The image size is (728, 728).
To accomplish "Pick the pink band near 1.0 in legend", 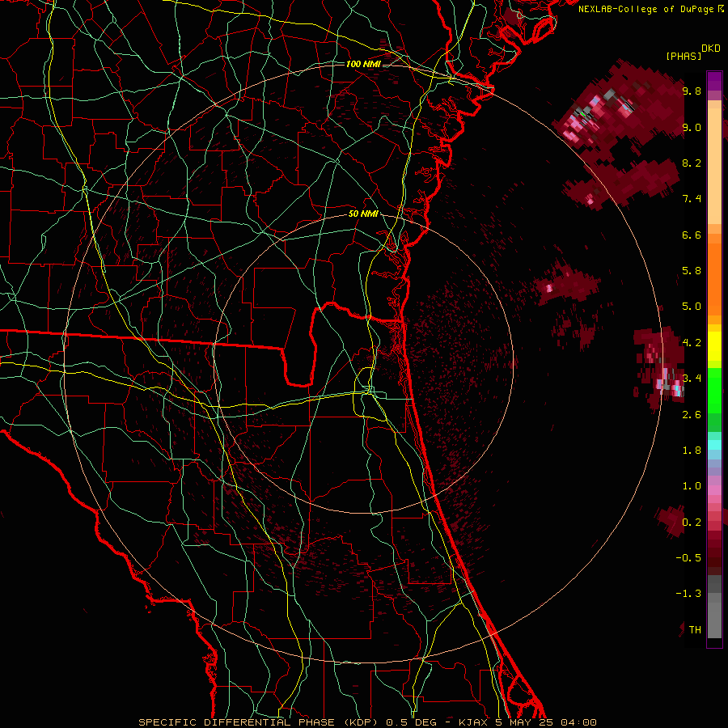I will pos(714,490).
